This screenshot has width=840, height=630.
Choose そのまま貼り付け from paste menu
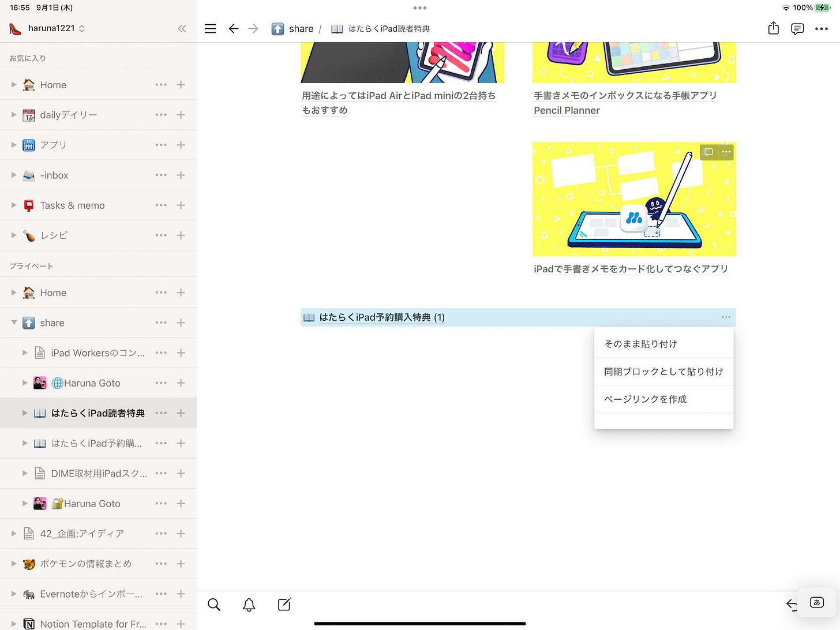[663, 344]
